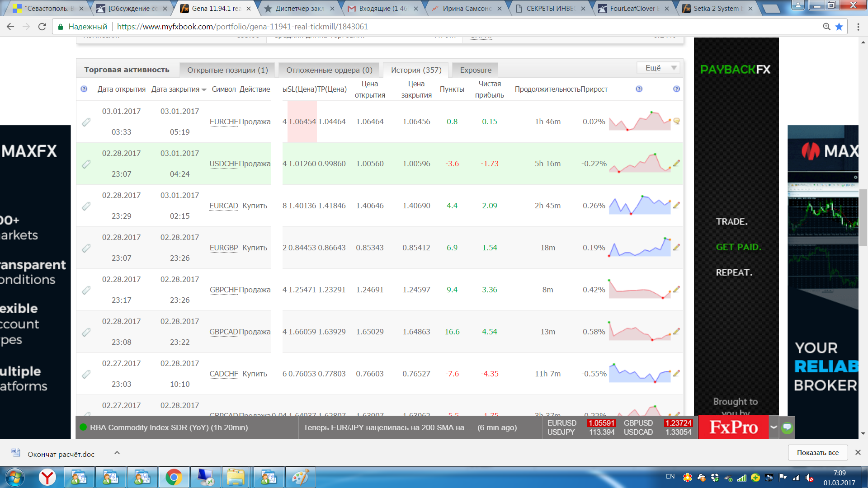Screen dimensions: 868x488
Task: Sort by the Дата закрытия column arrow
Action: [x=204, y=89]
